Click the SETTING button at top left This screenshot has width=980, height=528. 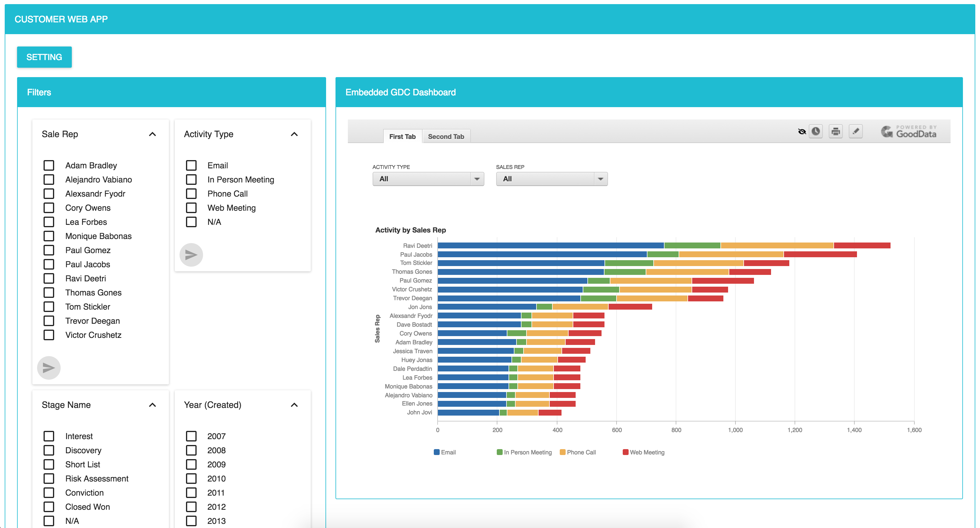44,57
